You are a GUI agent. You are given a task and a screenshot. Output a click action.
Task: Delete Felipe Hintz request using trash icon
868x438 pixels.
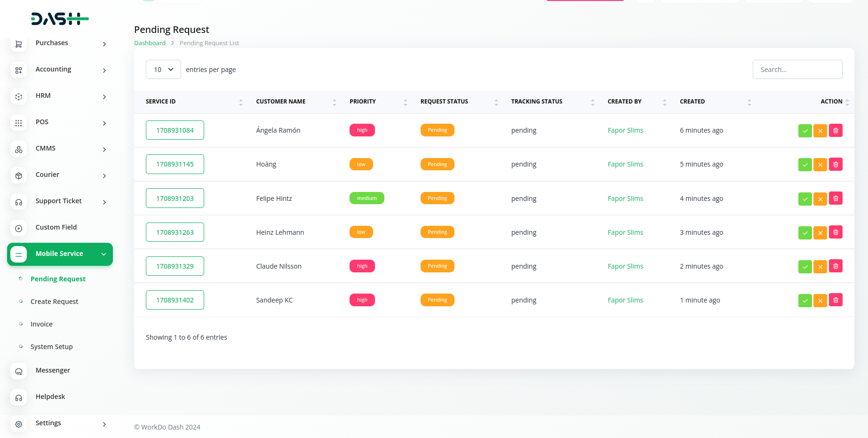[836, 199]
